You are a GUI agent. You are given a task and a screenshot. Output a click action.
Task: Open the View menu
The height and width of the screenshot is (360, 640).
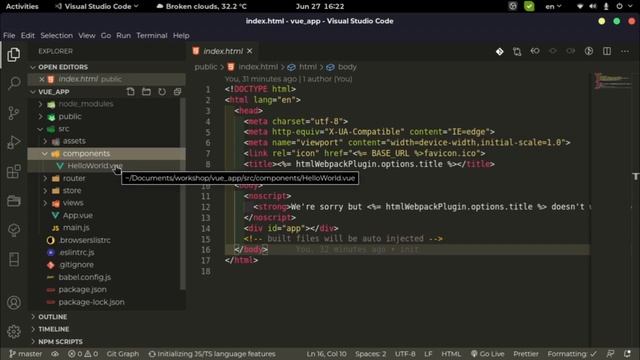[x=87, y=36]
